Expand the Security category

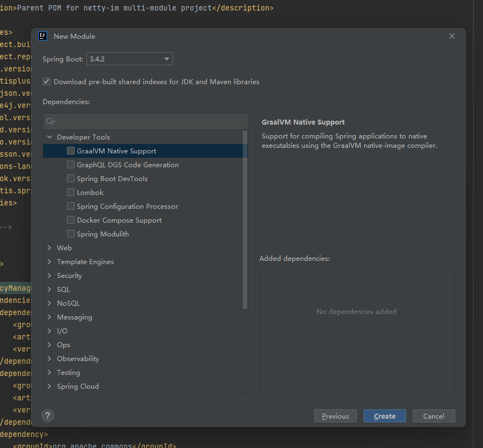pyautogui.click(x=50, y=275)
